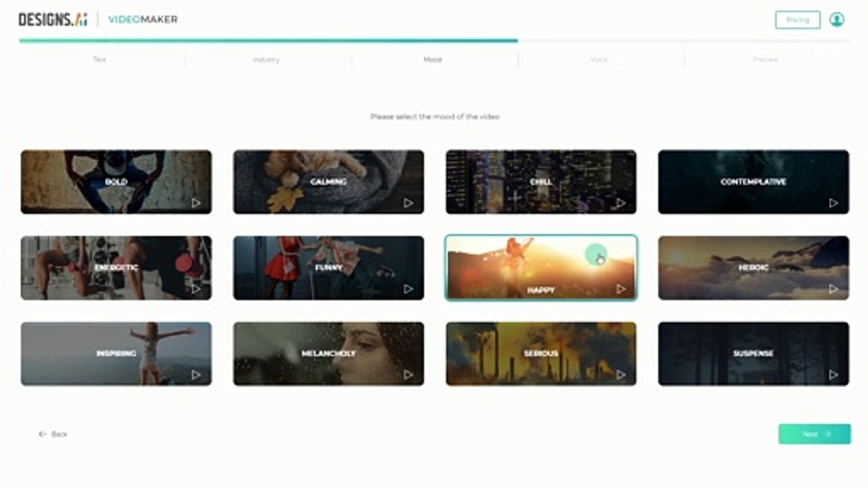
Task: Play preview of the Suspense mood
Action: 833,375
